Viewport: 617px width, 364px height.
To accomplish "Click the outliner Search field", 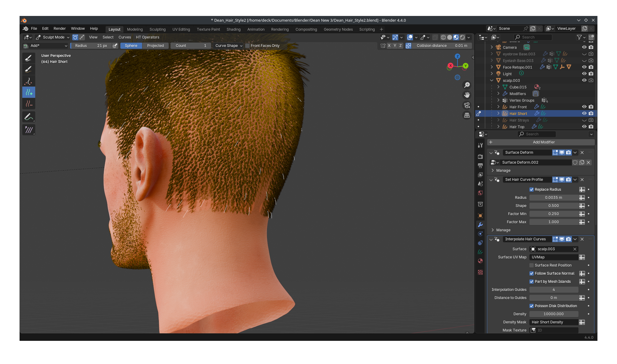I will point(533,37).
